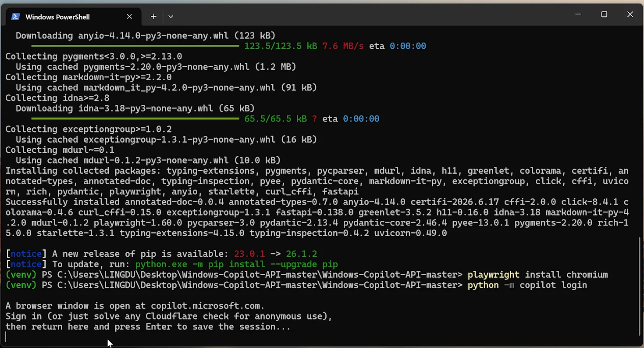Click "Downloading idna-3.18-py3-none-any.whl (65 kB)"
This screenshot has height=348, width=644.
135,108
